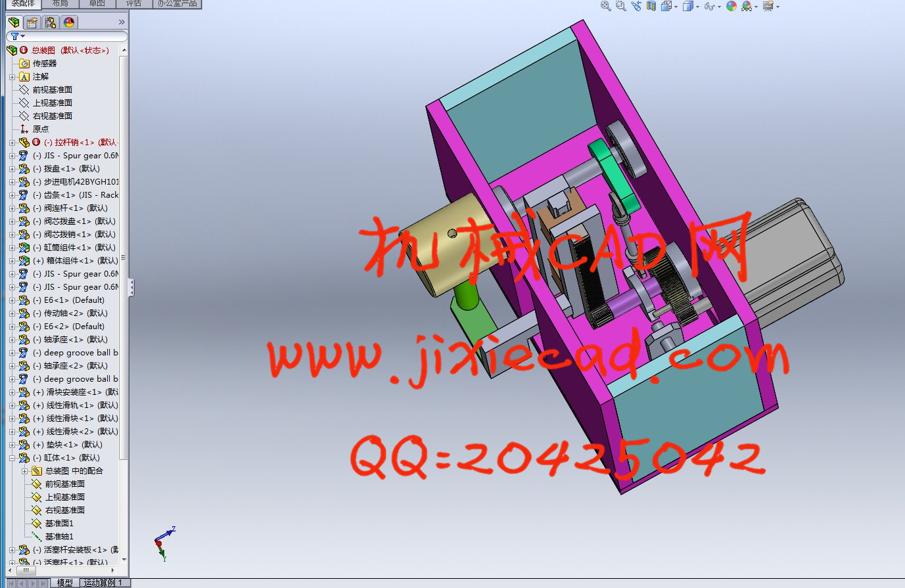
Task: Click the Zoom to Fit icon
Action: (x=605, y=6)
